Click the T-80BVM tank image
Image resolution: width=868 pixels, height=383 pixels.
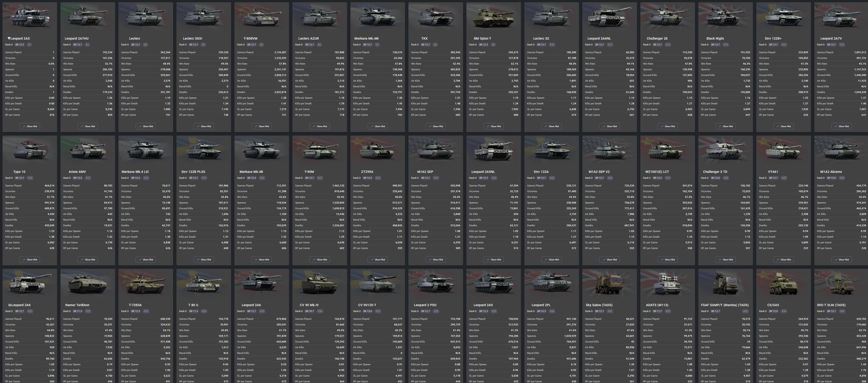pyautogui.click(x=261, y=18)
